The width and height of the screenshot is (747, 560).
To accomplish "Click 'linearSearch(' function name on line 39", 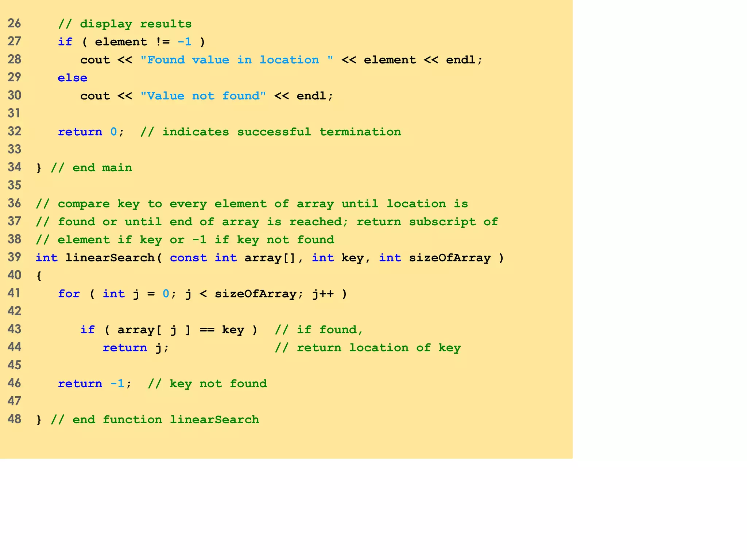I will click(x=114, y=258).
